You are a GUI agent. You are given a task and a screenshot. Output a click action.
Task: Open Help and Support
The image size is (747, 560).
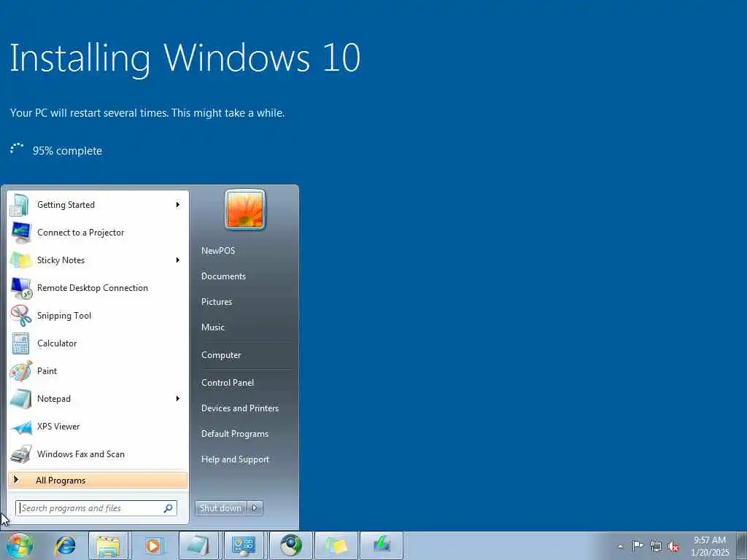click(x=235, y=459)
